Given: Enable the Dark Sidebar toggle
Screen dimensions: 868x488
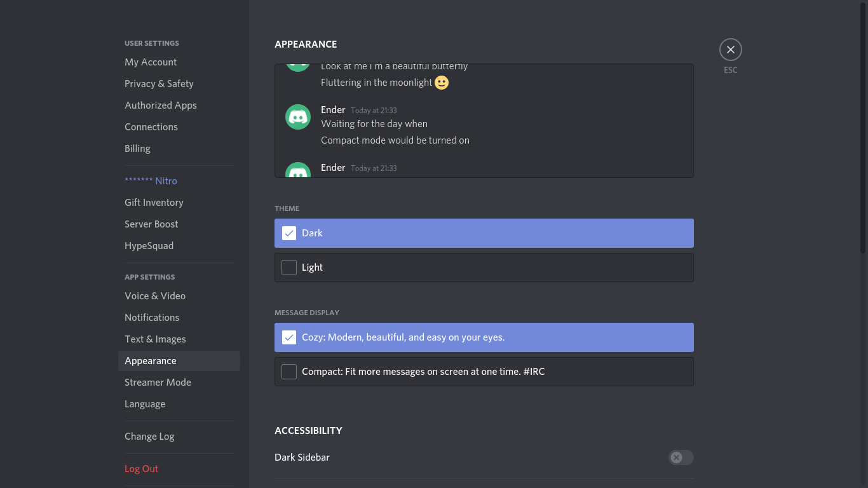Looking at the screenshot, I should click(681, 457).
